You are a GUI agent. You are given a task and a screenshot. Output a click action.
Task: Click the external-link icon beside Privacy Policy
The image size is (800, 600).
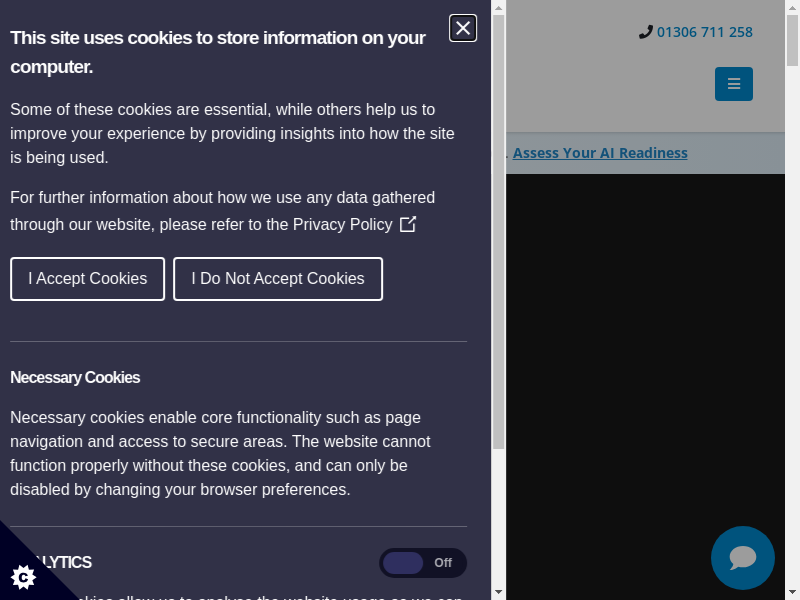click(x=408, y=224)
